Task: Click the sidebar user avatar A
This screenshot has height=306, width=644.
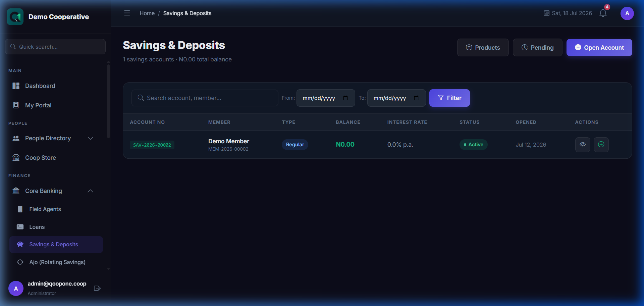Action: [16, 288]
